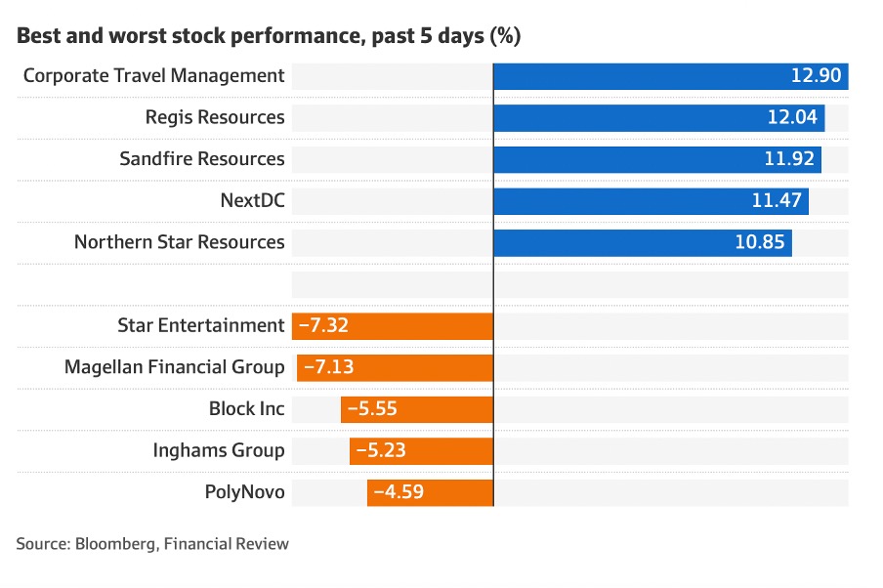Select the blue 12.90 bar
The width and height of the screenshot is (883, 588).
670,76
